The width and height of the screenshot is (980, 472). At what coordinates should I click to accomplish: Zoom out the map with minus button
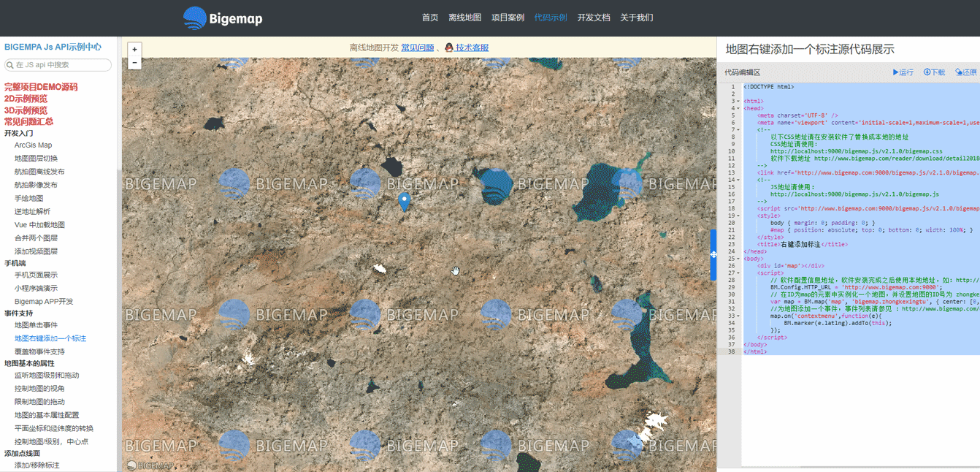[134, 63]
